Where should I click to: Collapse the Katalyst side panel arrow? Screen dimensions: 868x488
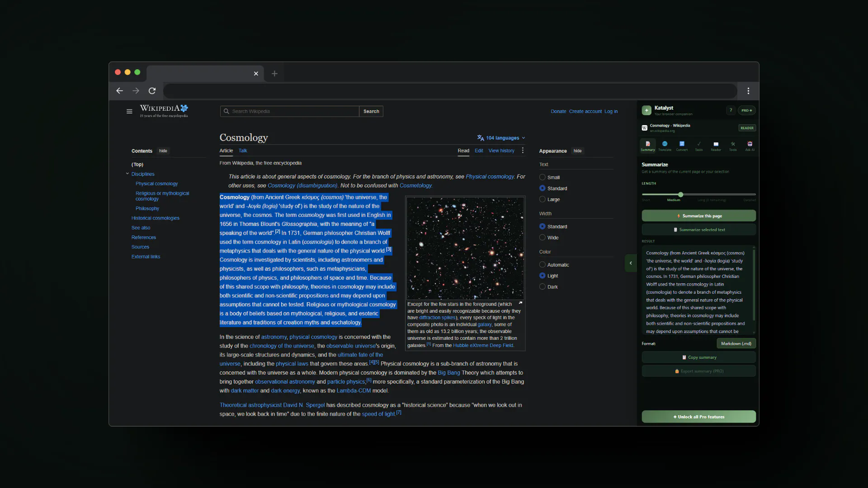(631, 263)
